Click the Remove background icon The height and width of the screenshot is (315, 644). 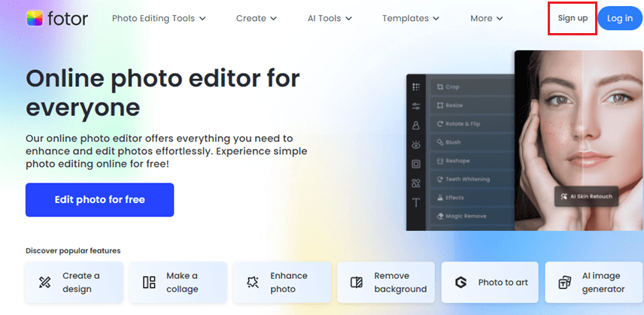[x=357, y=283]
